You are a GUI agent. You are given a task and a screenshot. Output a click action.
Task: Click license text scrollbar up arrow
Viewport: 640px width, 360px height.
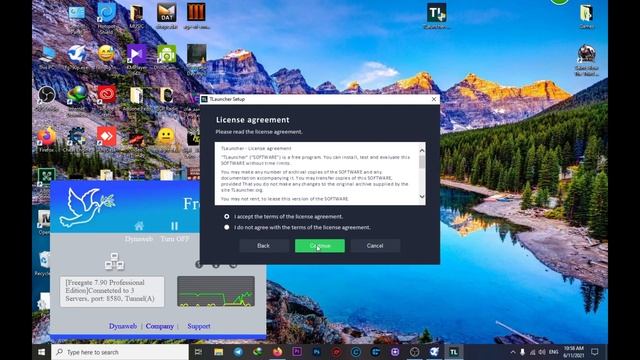422,150
